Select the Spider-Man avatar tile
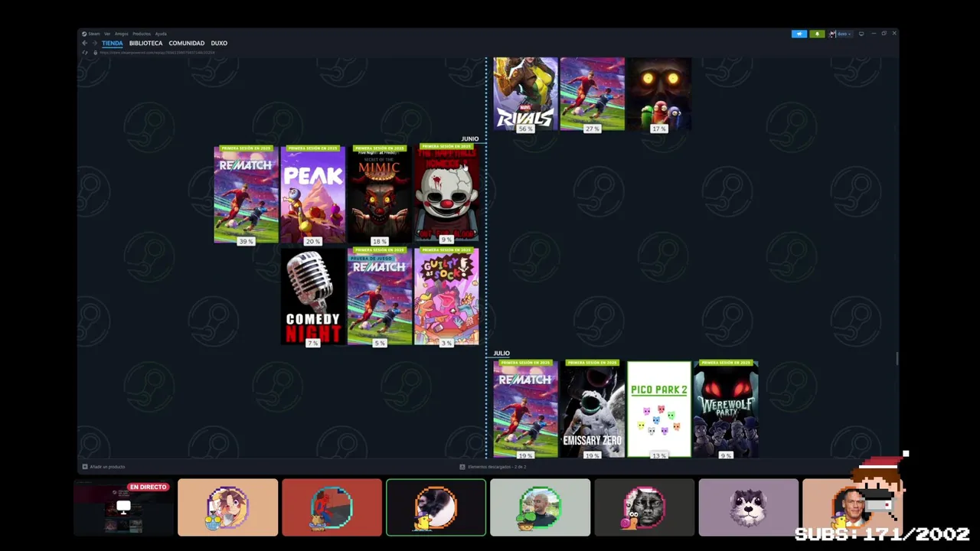980x551 pixels. 332,507
